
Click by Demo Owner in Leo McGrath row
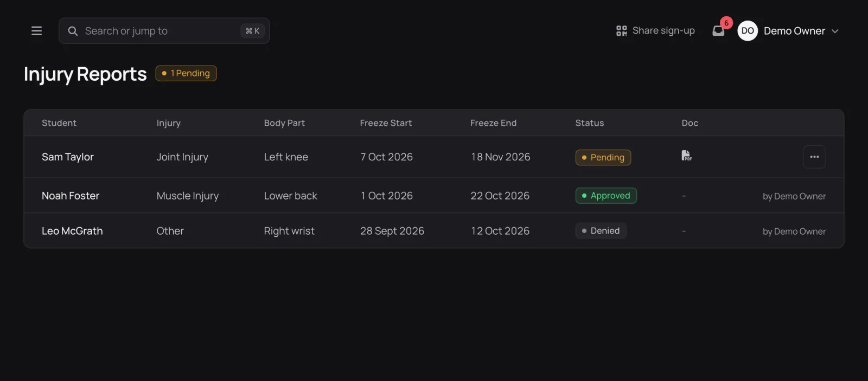[794, 231]
